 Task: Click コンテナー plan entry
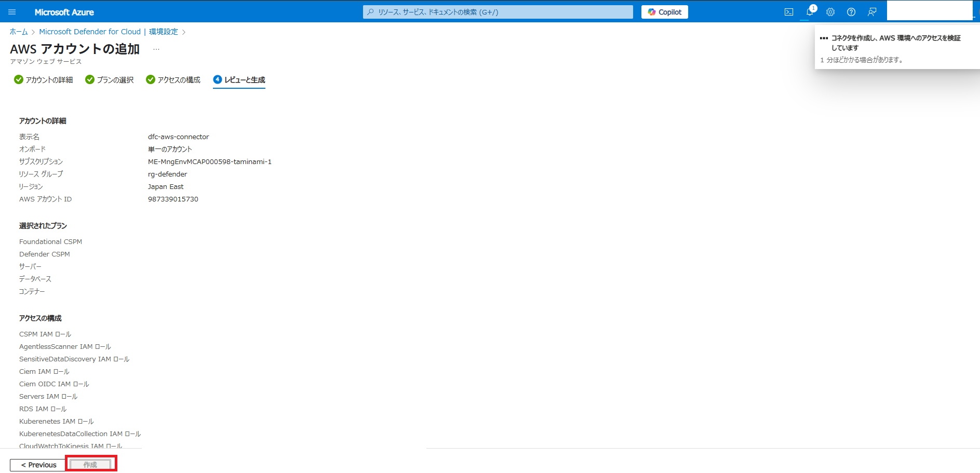(32, 291)
